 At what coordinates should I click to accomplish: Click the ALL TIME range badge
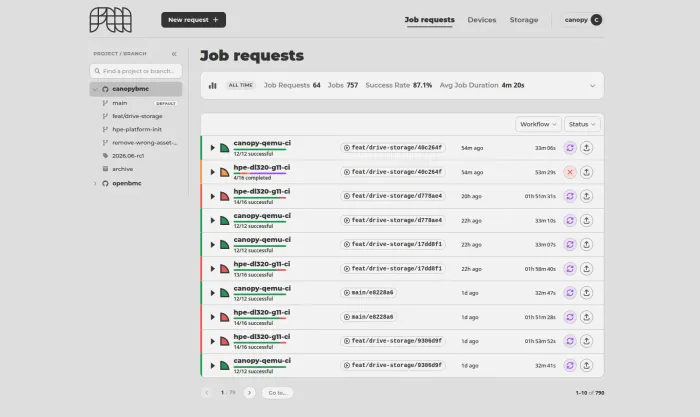(241, 85)
